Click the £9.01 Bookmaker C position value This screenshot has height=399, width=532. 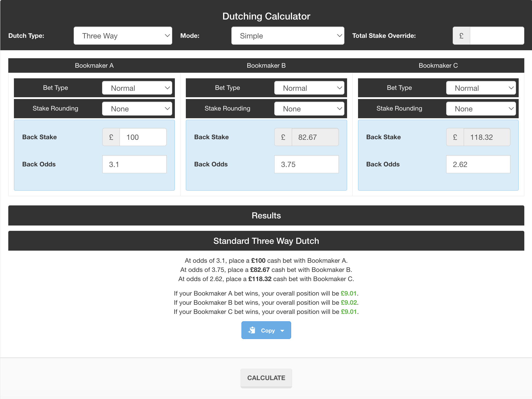[x=349, y=312]
